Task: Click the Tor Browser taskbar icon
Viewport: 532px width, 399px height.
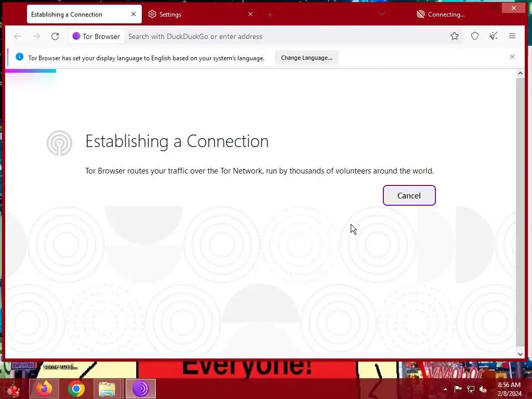Action: click(x=140, y=389)
